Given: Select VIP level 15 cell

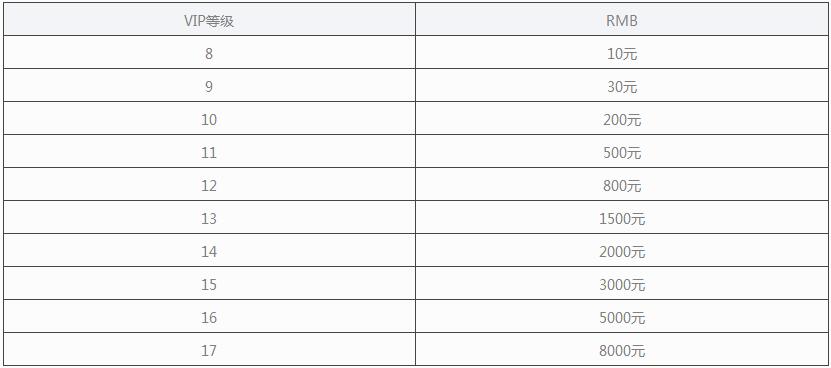Looking at the screenshot, I should click(209, 283).
